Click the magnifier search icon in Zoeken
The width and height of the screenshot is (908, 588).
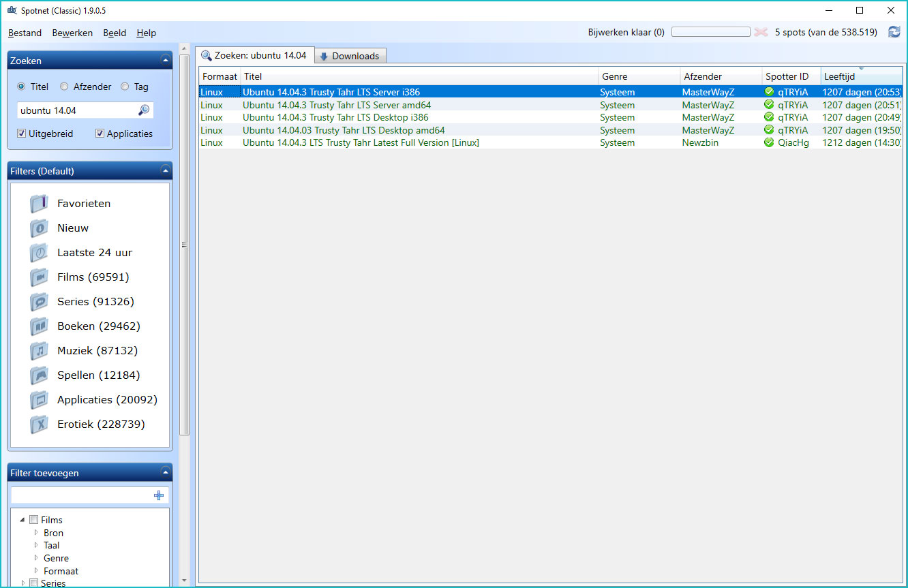[x=144, y=110]
